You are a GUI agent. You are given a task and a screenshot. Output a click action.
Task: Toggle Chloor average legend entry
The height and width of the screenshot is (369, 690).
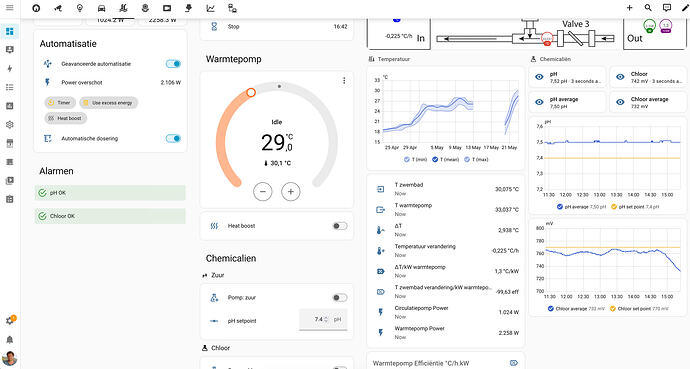pos(576,309)
